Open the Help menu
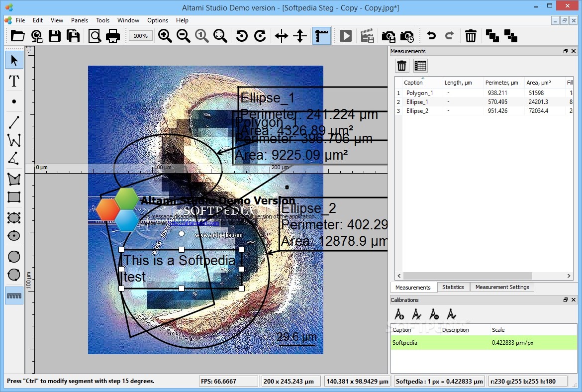The width and height of the screenshot is (582, 392). coord(182,20)
